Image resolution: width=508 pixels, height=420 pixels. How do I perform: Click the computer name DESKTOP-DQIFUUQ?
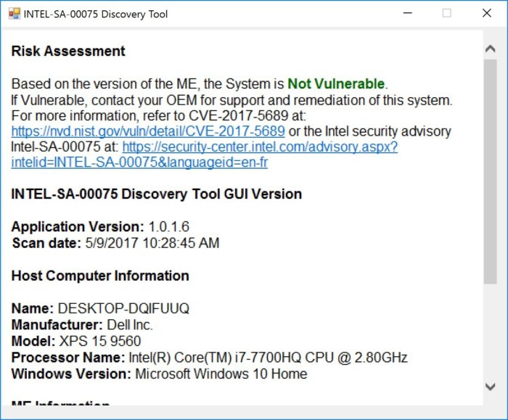(123, 308)
